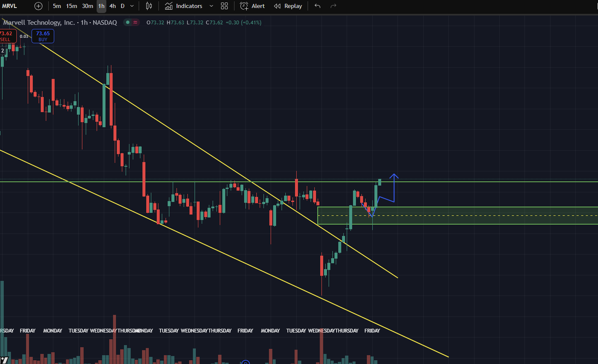Click the undo arrow icon

coord(317,6)
